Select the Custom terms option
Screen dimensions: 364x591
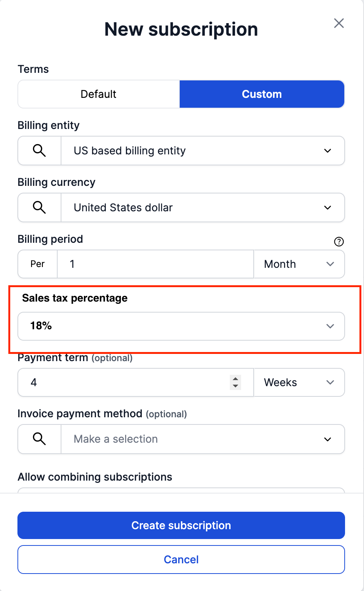[262, 94]
